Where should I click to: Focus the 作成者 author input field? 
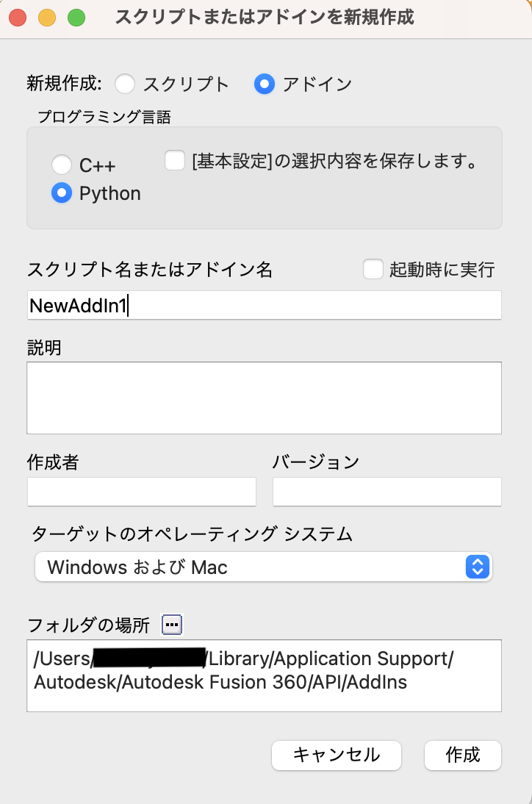coord(142,492)
